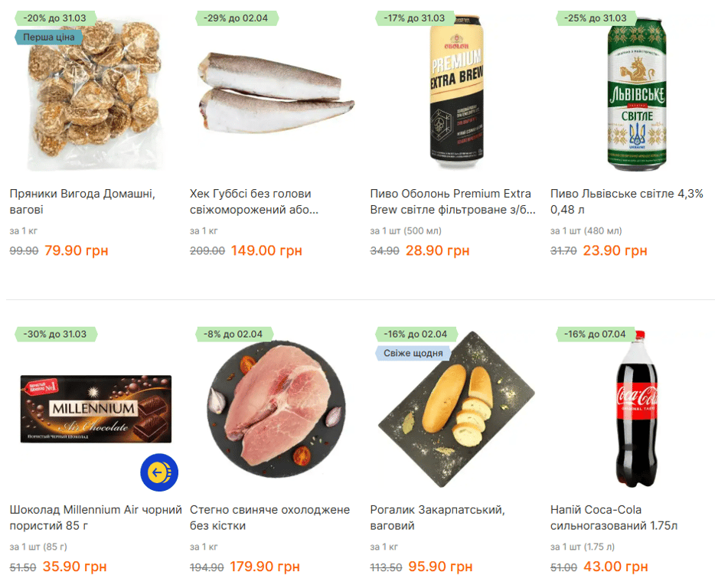Viewport: 715px width, 588px height.
Task: Open 'Стегно свиняче охолоджене без кістки' title
Action: click(270, 518)
